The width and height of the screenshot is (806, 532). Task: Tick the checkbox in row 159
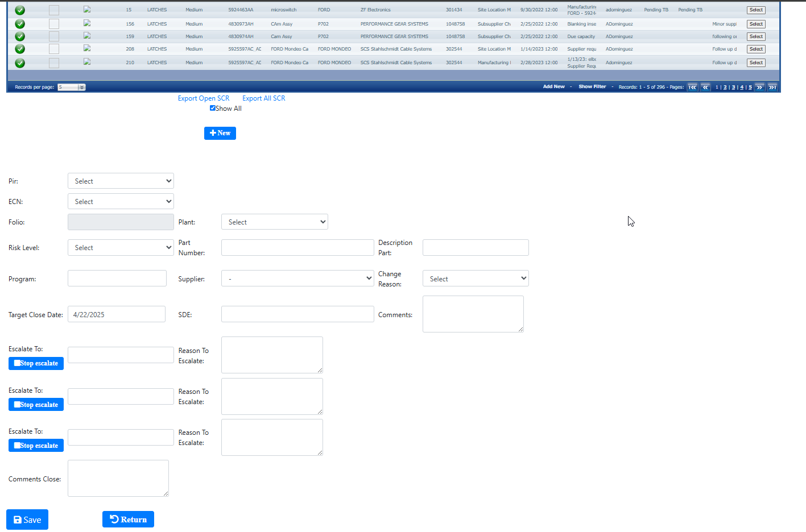(54, 36)
